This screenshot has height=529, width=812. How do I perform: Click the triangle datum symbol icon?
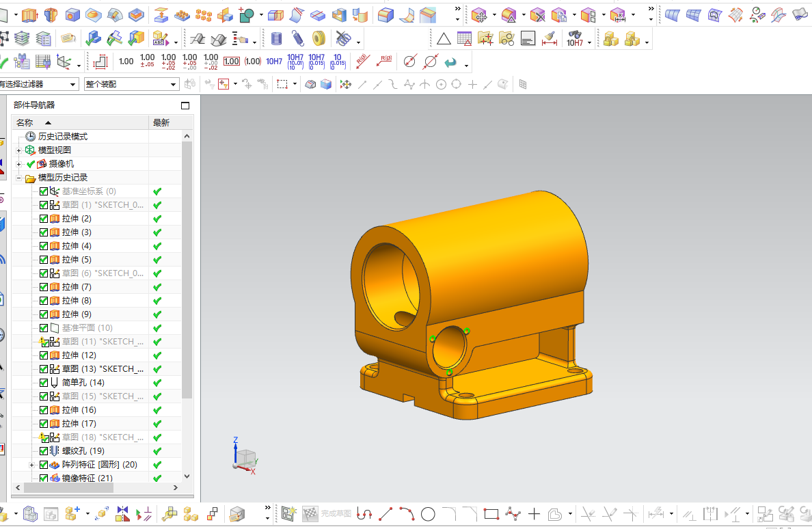(x=444, y=39)
